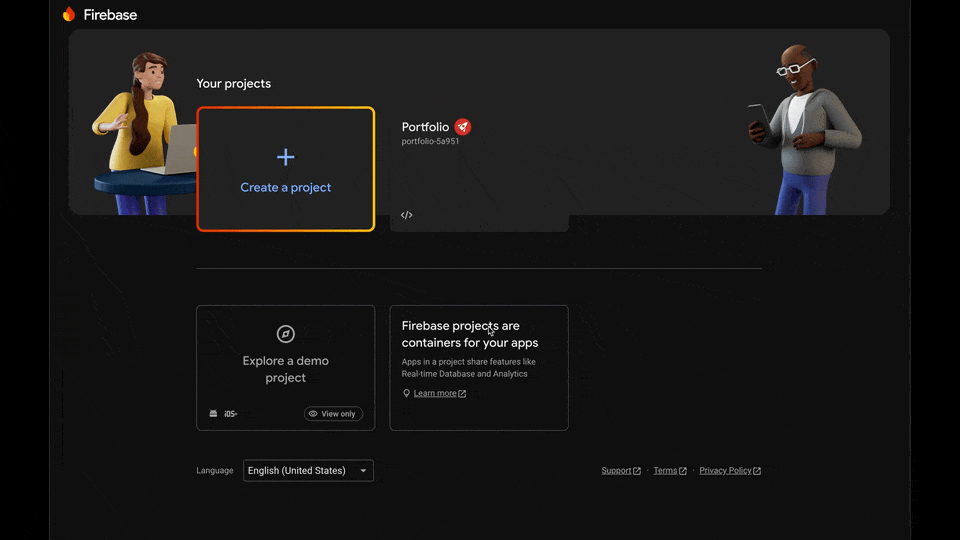This screenshot has width=960, height=540.
Task: Click the plus icon in Create a project
Action: point(285,157)
